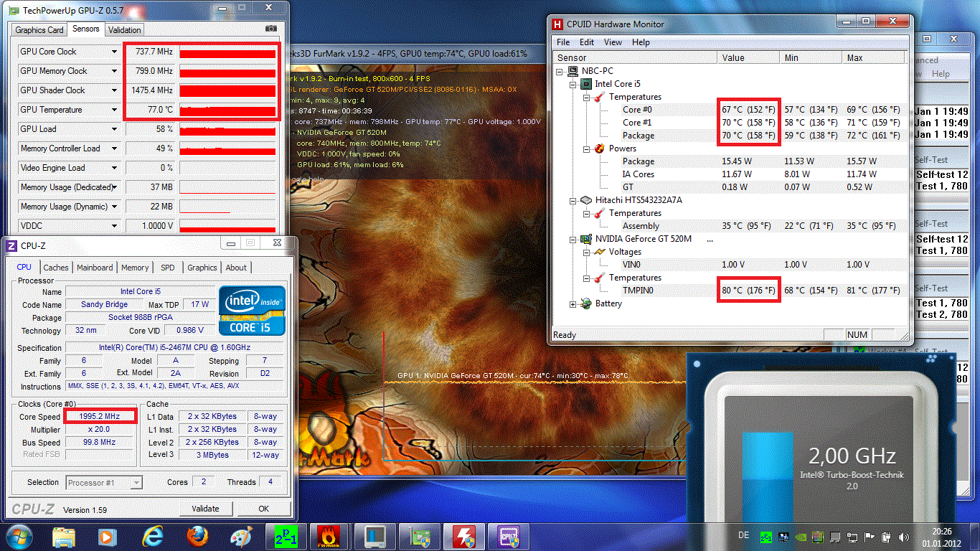The width and height of the screenshot is (980, 551).
Task: Launch Firefox from the taskbar
Action: (197, 537)
